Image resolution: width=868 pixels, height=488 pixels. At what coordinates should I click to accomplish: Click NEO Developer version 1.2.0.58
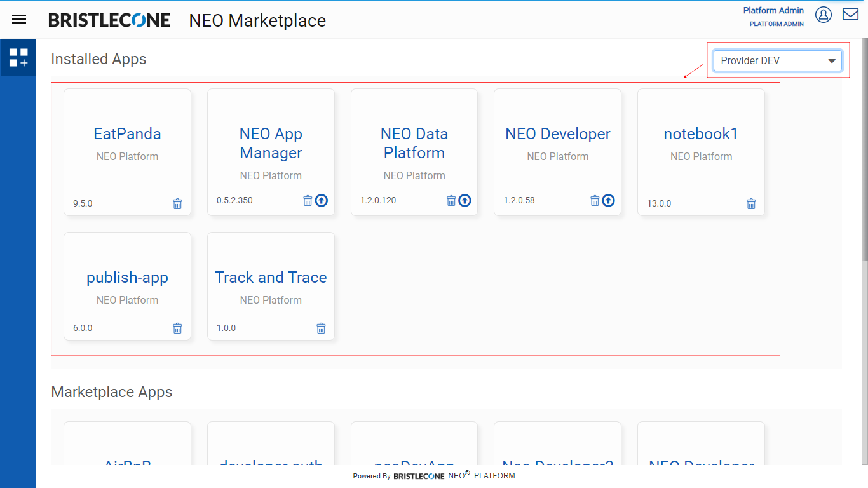[519, 200]
